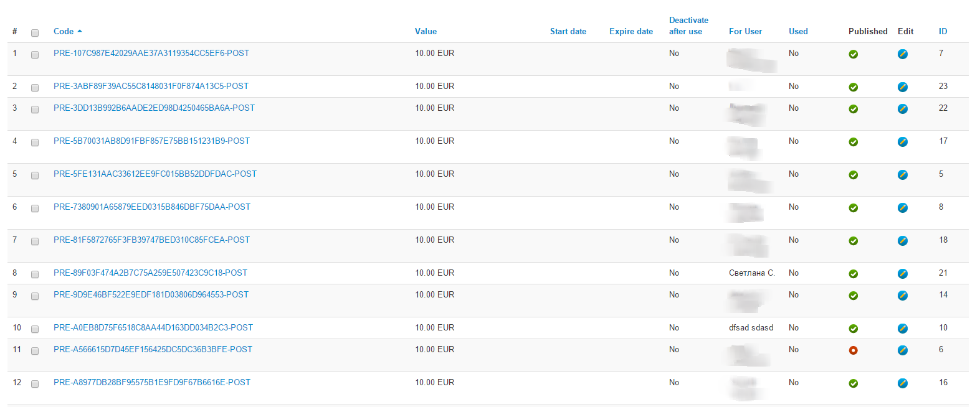Sort by For User column header
Viewport: 980px width, 407px height.
(745, 32)
